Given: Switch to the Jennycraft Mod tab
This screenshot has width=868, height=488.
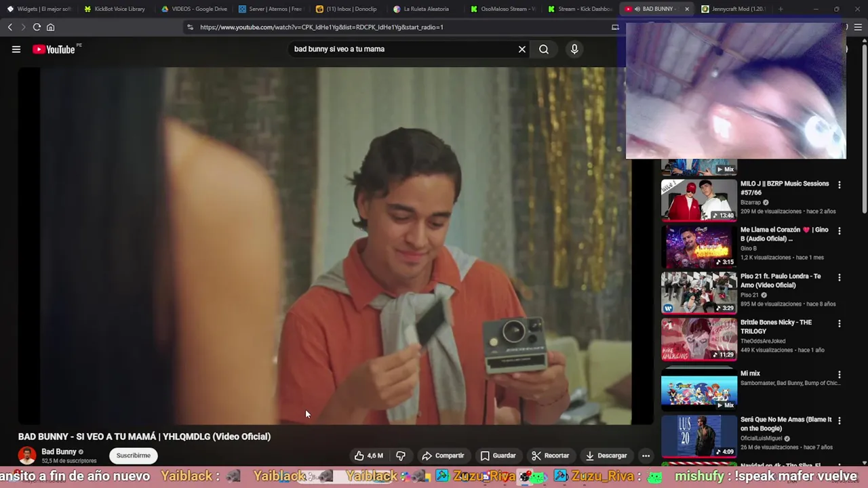Looking at the screenshot, I should click(732, 9).
